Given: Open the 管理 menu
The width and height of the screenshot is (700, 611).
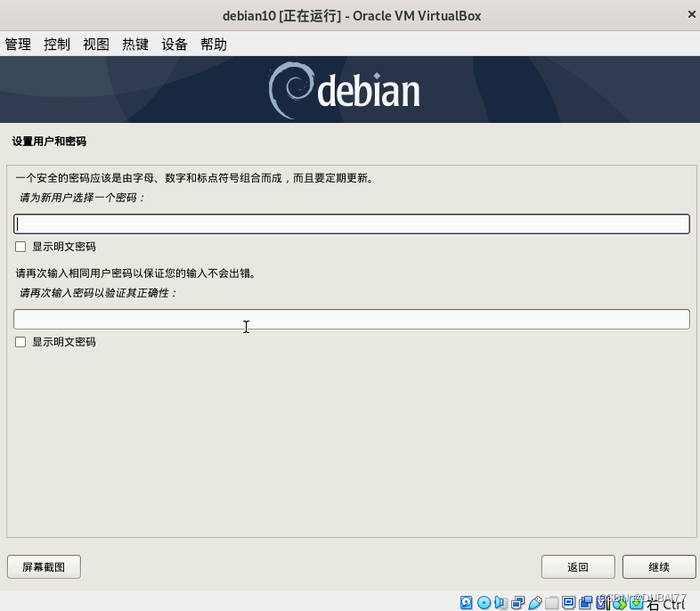Looking at the screenshot, I should [18, 45].
